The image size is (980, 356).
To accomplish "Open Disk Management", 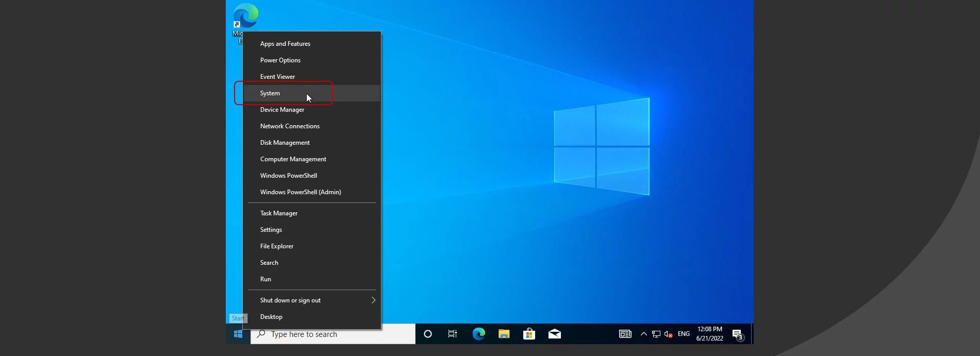I will coord(312,143).
